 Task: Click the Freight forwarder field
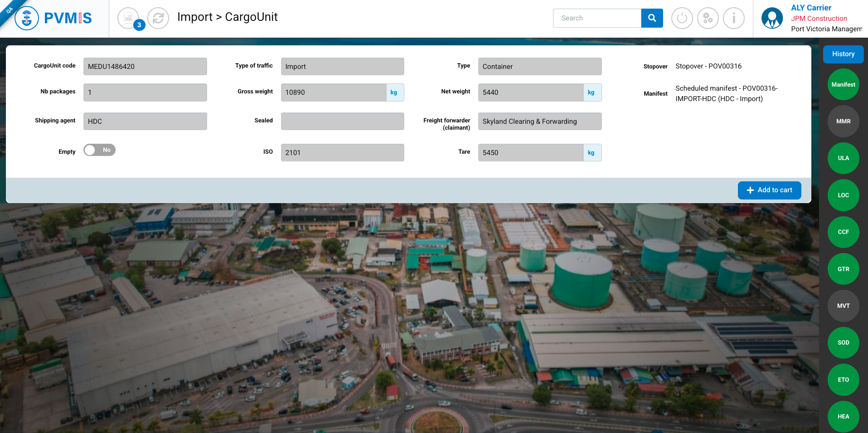539,122
